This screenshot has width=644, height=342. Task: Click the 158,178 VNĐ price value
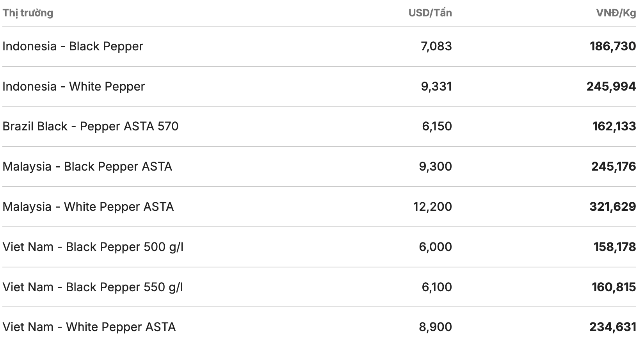tap(614, 247)
